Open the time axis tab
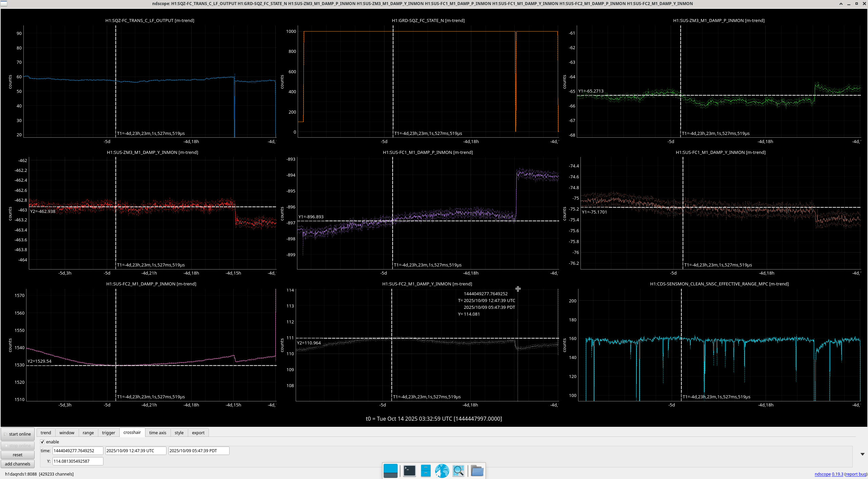The width and height of the screenshot is (868, 479). [158, 433]
